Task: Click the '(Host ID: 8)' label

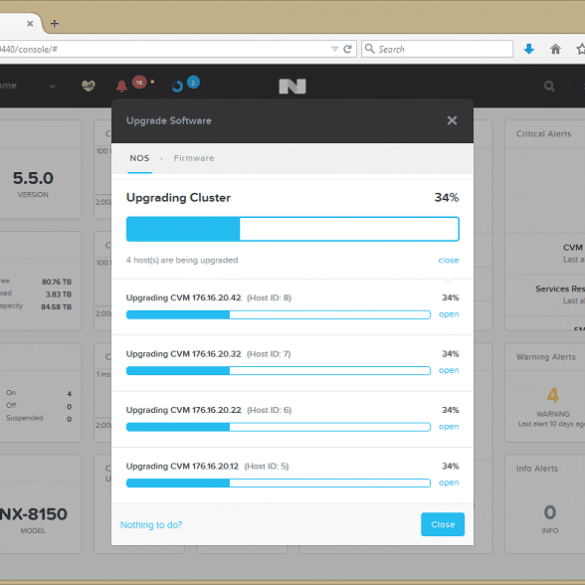Action: pos(269,298)
